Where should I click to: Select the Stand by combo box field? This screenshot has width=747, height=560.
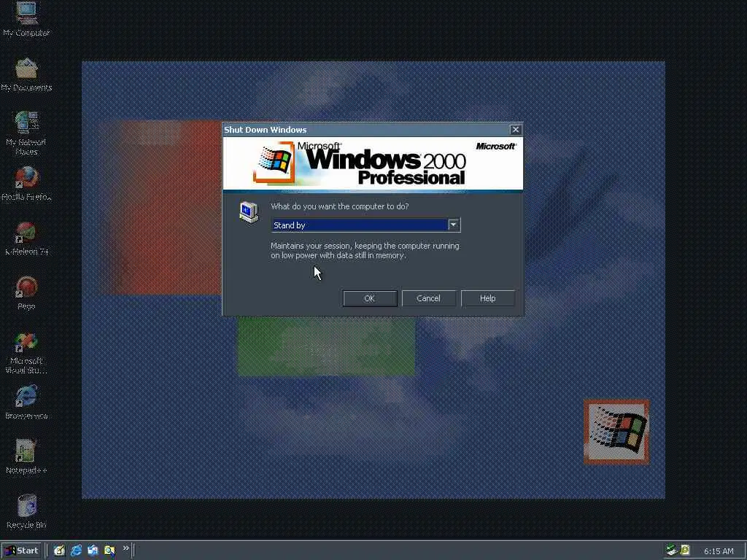[365, 225]
